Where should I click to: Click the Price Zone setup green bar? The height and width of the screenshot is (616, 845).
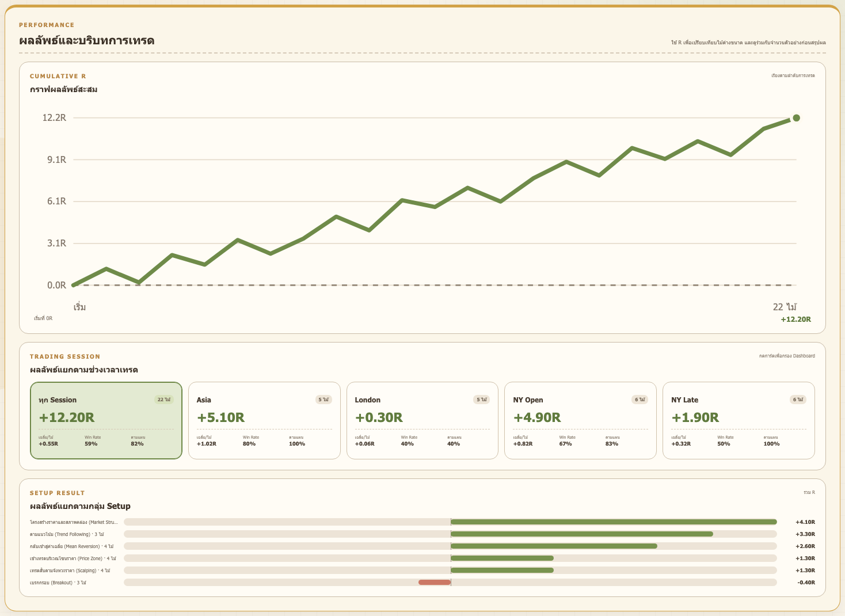[502, 558]
